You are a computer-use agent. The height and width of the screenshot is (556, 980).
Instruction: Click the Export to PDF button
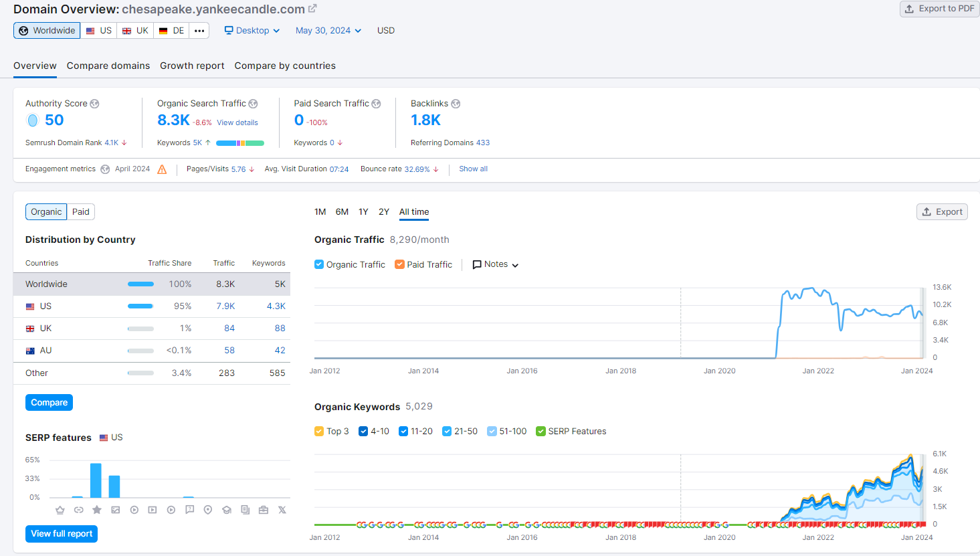939,9
